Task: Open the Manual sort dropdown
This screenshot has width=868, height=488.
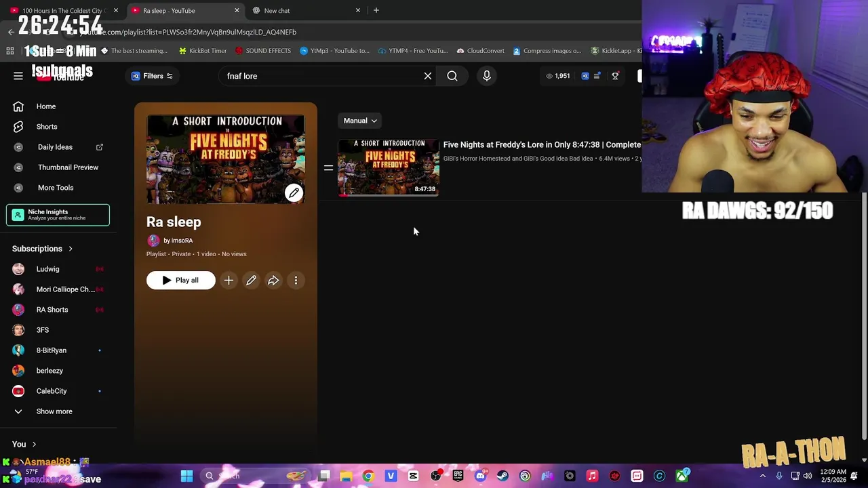Action: tap(360, 121)
